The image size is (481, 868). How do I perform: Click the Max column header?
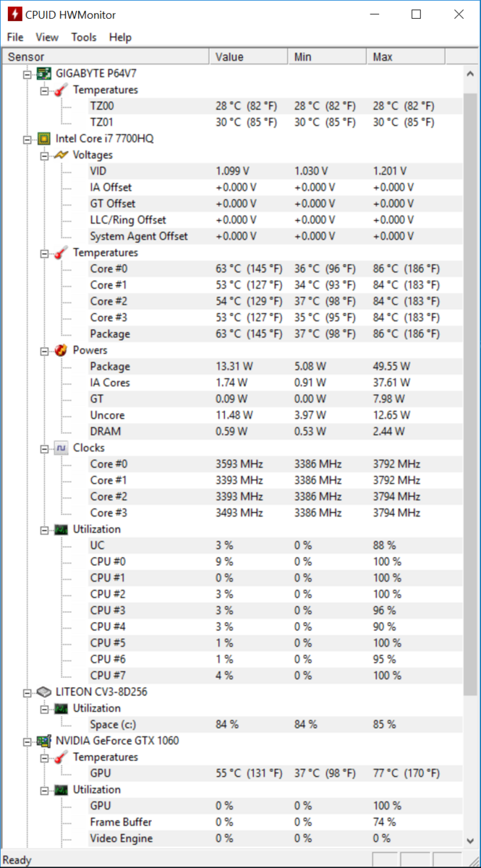[406, 56]
